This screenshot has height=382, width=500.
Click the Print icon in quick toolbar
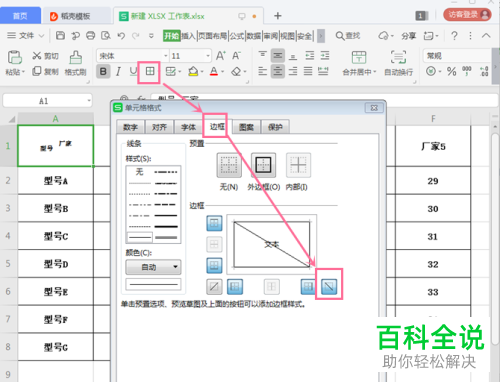[x=90, y=35]
